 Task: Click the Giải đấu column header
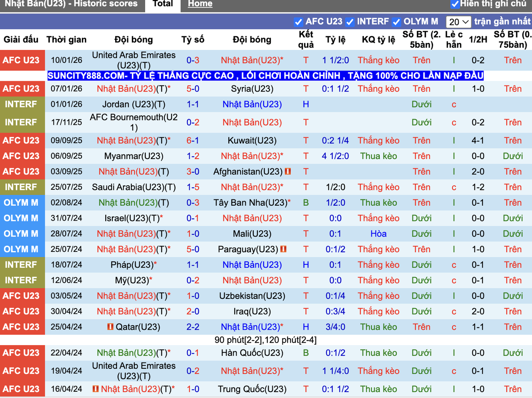coord(21,40)
